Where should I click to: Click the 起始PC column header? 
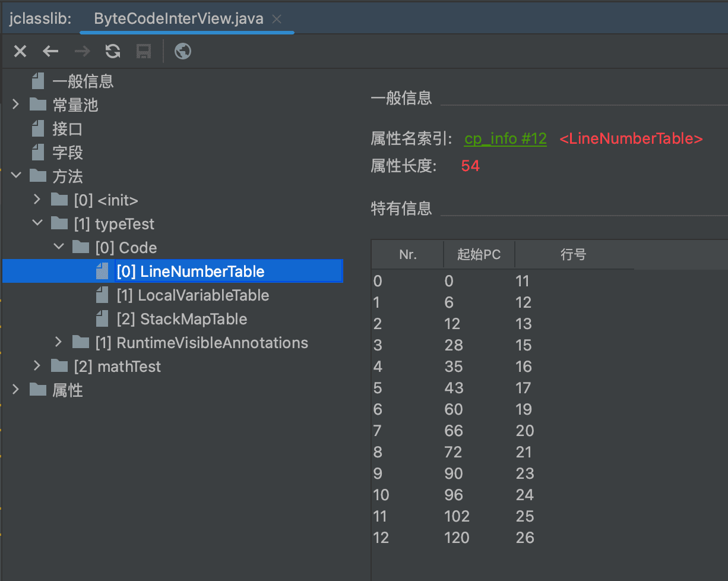[x=479, y=255]
